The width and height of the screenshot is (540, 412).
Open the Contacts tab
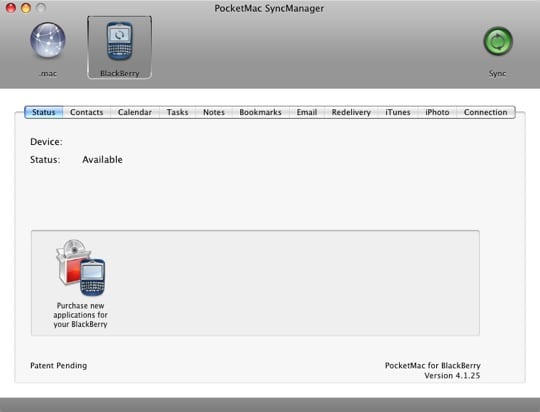pyautogui.click(x=86, y=112)
